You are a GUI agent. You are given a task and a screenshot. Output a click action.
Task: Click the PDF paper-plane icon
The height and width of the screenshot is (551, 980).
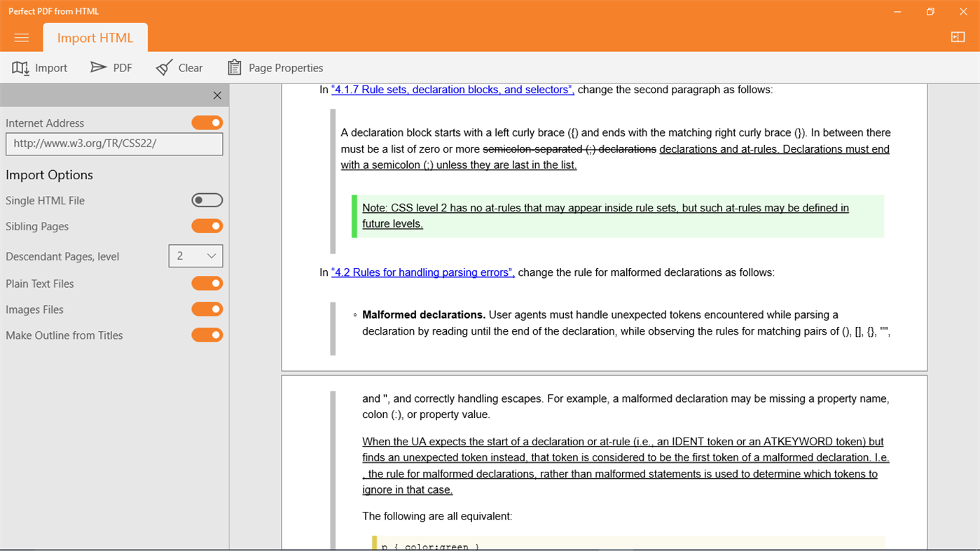(x=98, y=67)
